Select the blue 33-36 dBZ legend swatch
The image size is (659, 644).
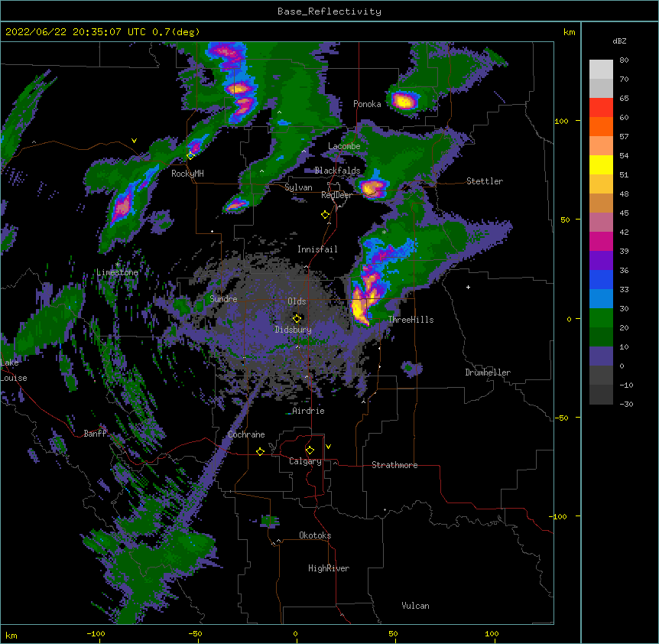tap(601, 279)
